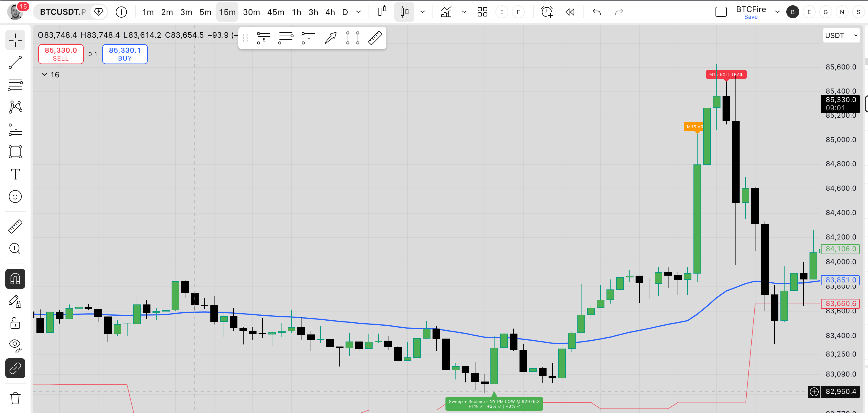Open the emoji icons tool
This screenshot has height=413, width=868.
(x=15, y=196)
